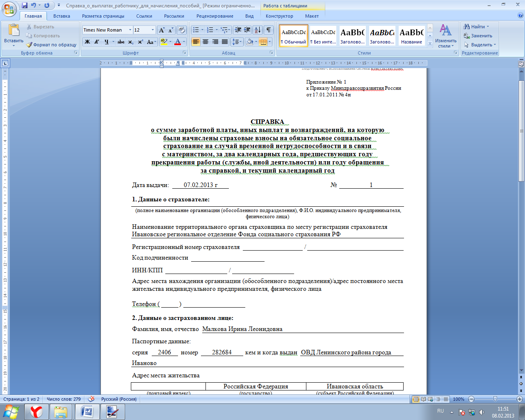Launch Yandex browser from the taskbar
The width and height of the screenshot is (525, 420).
pyautogui.click(x=37, y=412)
